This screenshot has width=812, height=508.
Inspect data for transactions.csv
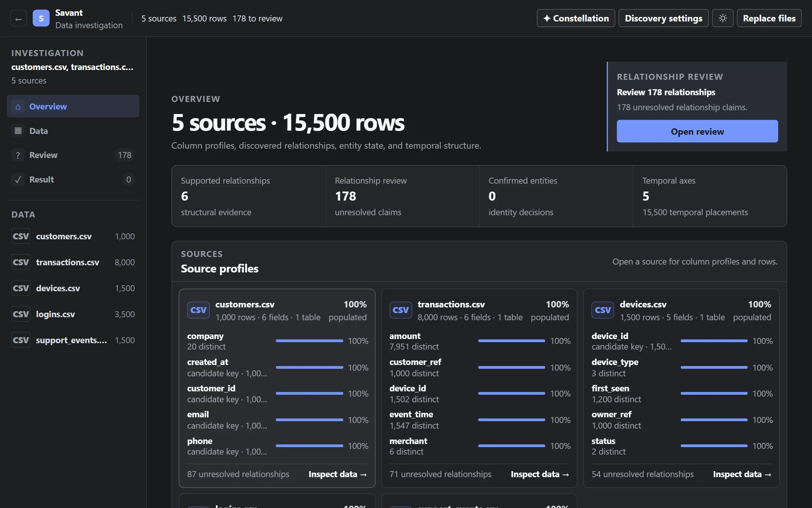pyautogui.click(x=540, y=474)
